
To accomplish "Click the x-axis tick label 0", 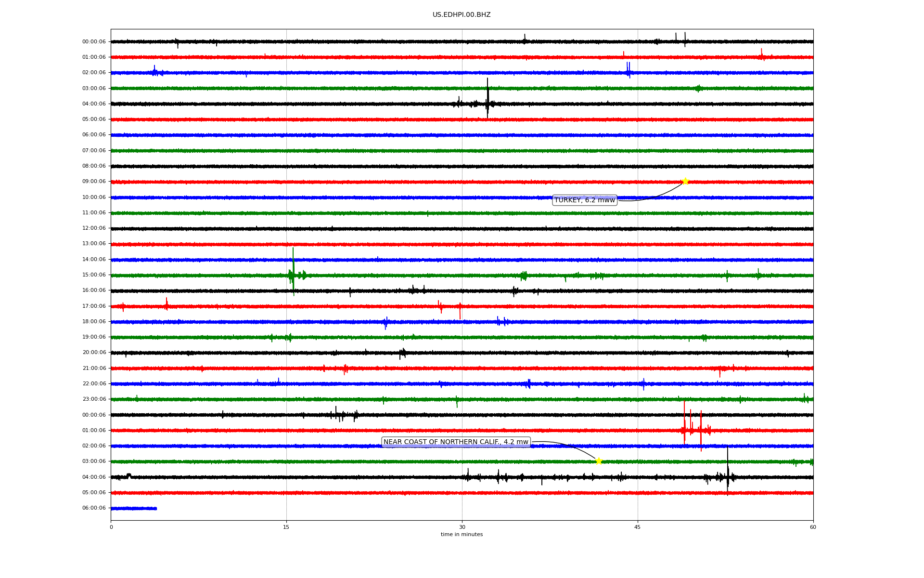I will pos(111,527).
